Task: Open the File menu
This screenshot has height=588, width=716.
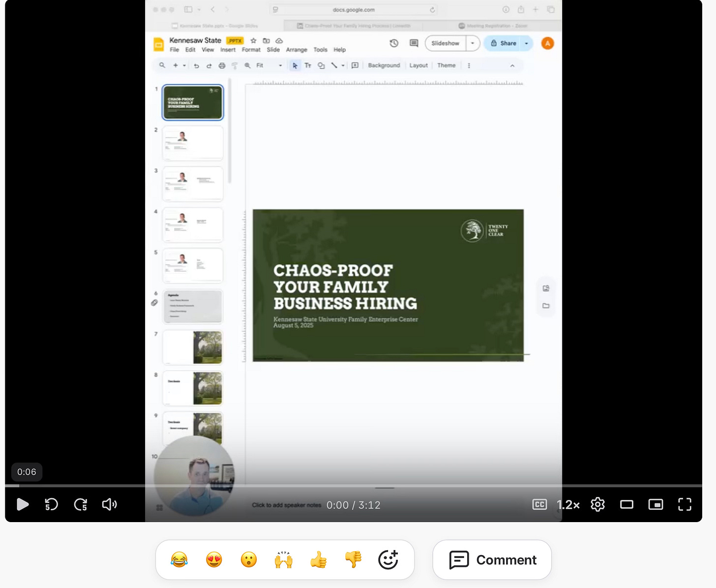Action: point(174,50)
